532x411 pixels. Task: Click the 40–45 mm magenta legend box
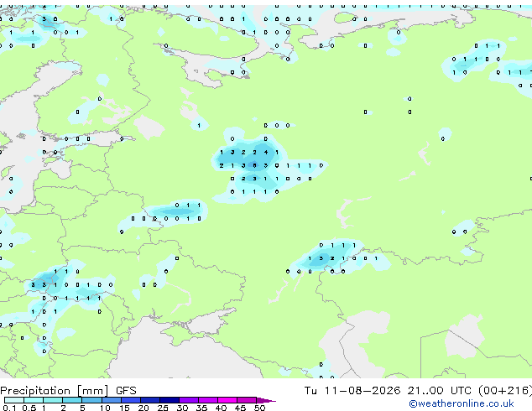tap(227, 400)
